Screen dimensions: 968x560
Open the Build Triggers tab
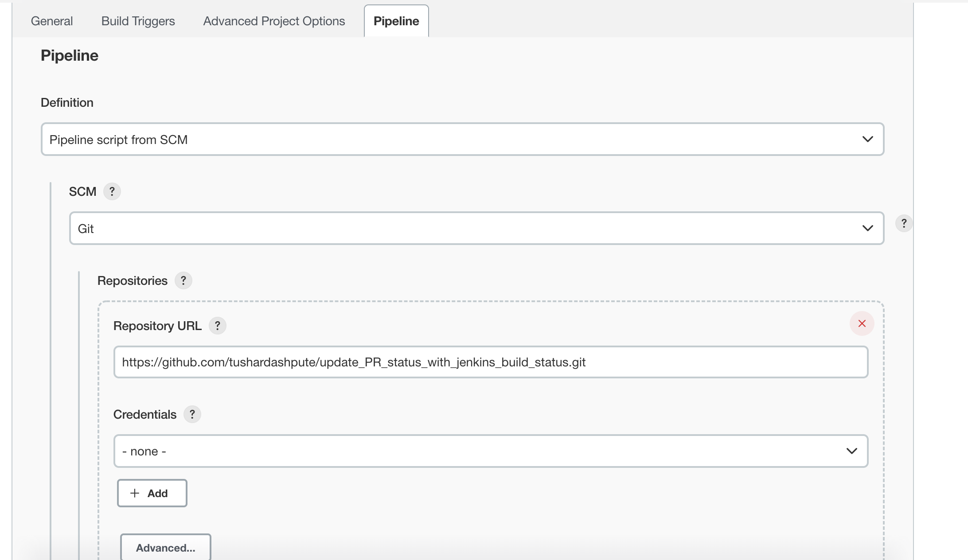point(138,21)
